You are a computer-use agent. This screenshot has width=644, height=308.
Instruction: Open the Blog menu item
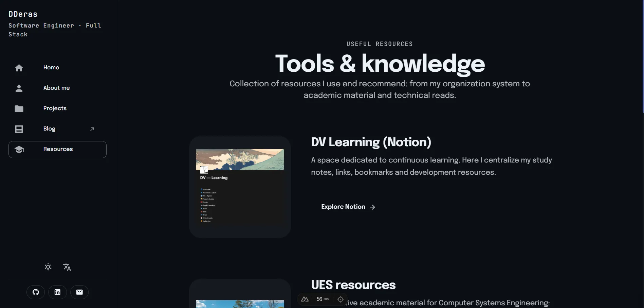pyautogui.click(x=57, y=129)
